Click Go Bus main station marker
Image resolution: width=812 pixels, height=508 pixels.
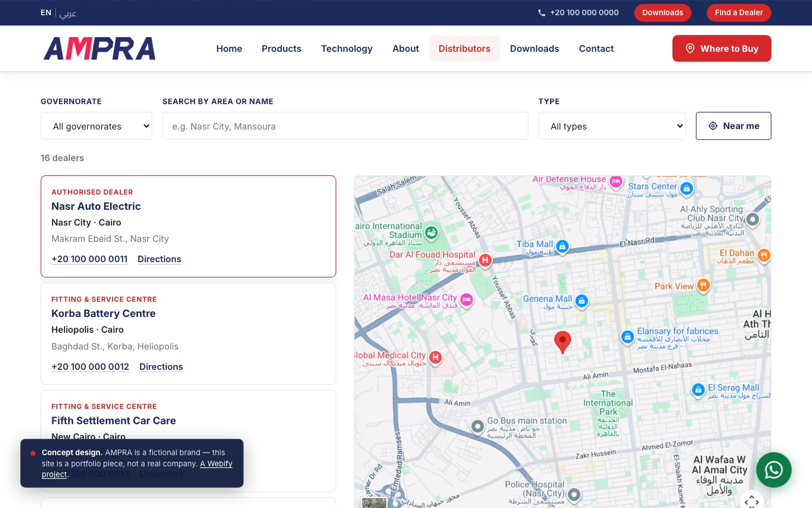[478, 426]
